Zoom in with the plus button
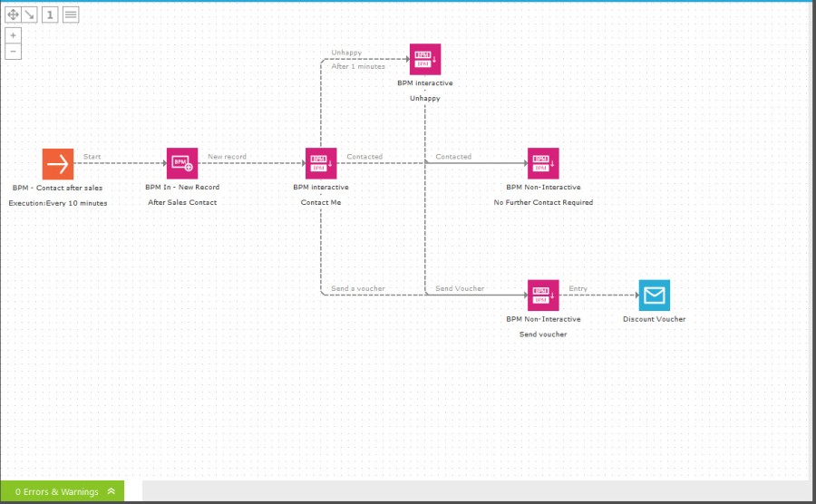 point(14,35)
